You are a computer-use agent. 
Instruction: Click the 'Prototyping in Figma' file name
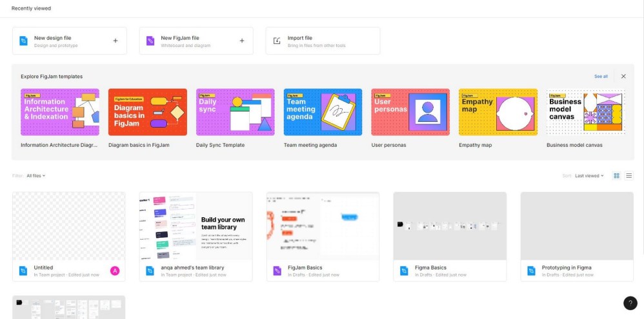(567, 267)
